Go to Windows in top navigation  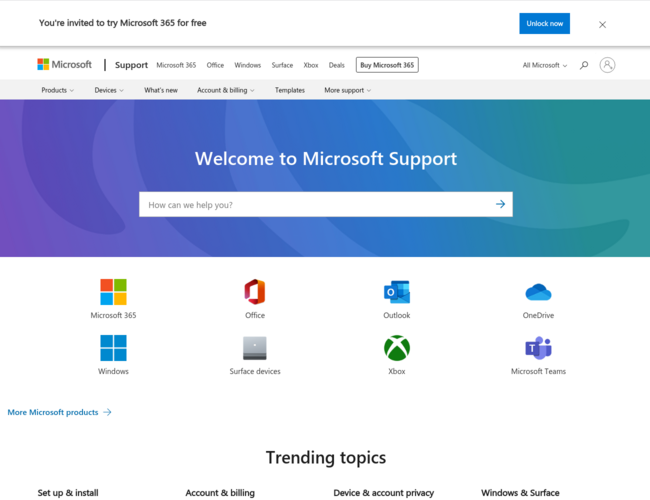[x=247, y=65]
